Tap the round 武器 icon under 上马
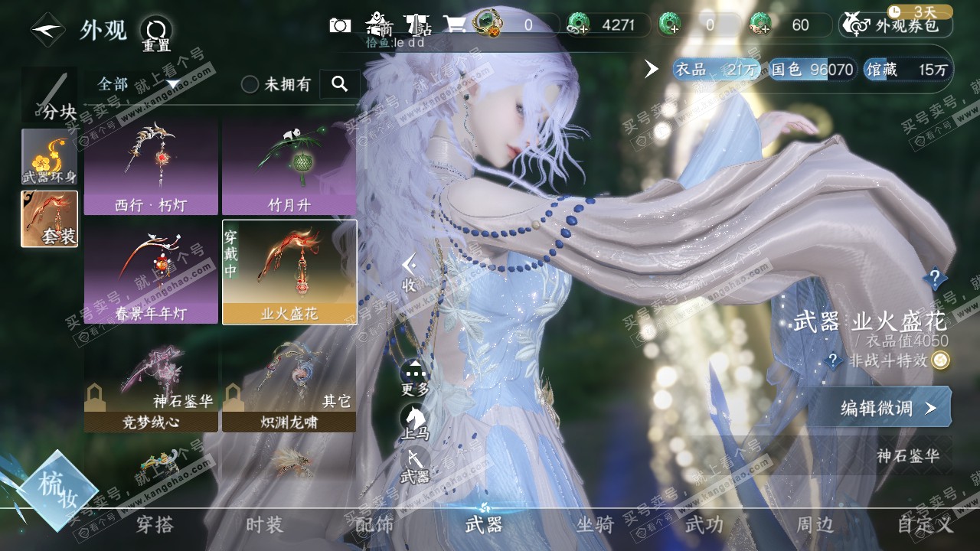Screen dimensions: 980x551 [415, 465]
